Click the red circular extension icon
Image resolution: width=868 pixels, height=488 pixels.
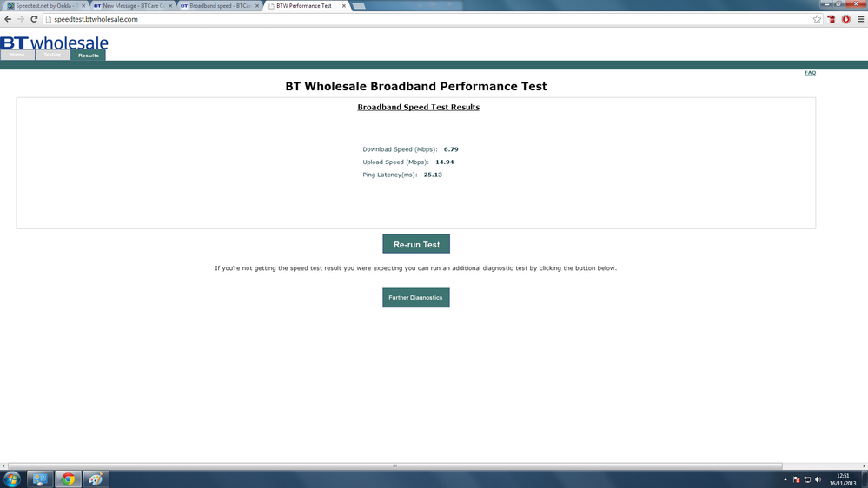coord(846,19)
